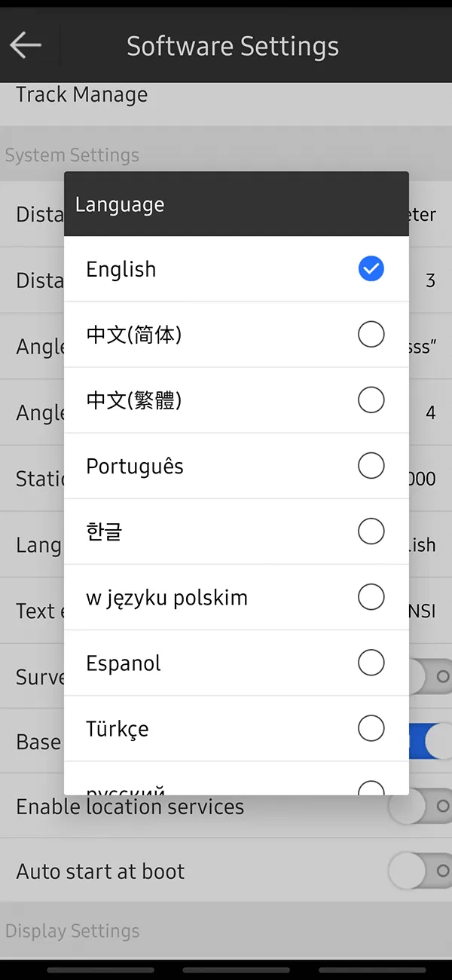Viewport: 452px width, 980px height.
Task: Select the English radio button
Action: tap(371, 269)
